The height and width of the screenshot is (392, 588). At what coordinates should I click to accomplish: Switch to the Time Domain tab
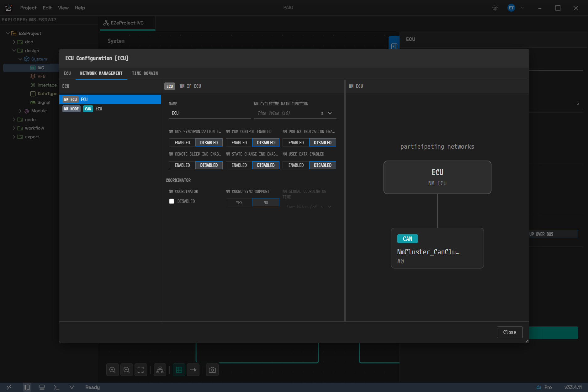(x=145, y=73)
